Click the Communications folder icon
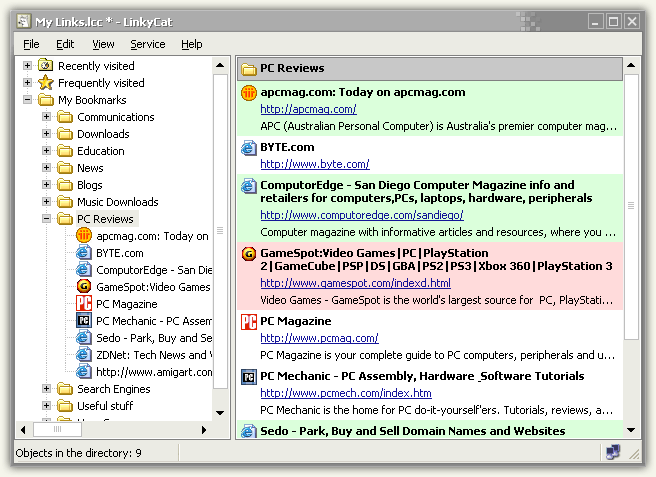Image resolution: width=656 pixels, height=477 pixels. pos(65,117)
